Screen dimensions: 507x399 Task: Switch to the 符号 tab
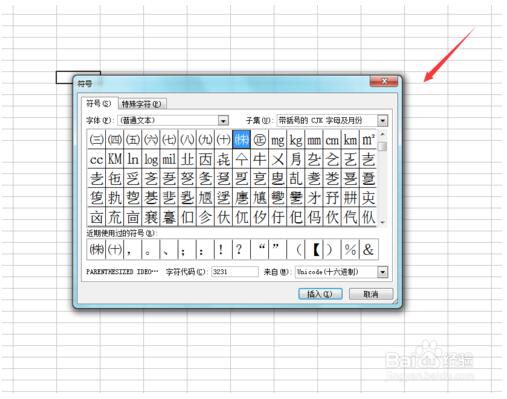point(99,103)
